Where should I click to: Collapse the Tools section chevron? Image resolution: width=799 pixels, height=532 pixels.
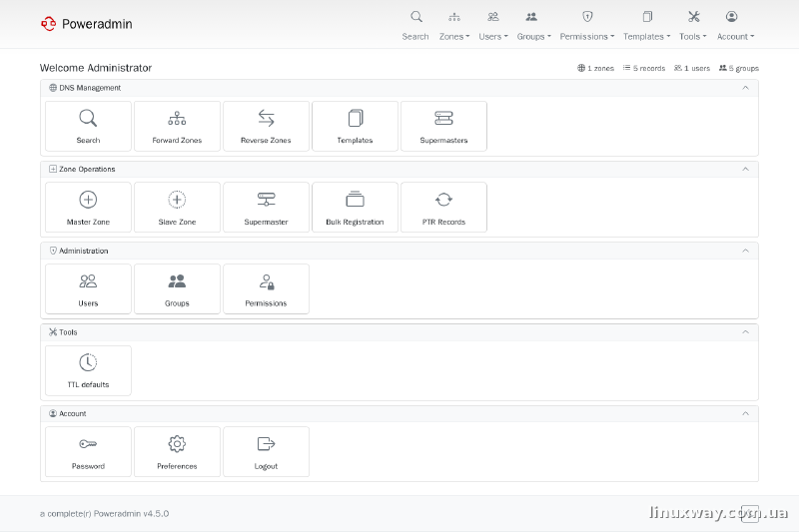click(745, 332)
